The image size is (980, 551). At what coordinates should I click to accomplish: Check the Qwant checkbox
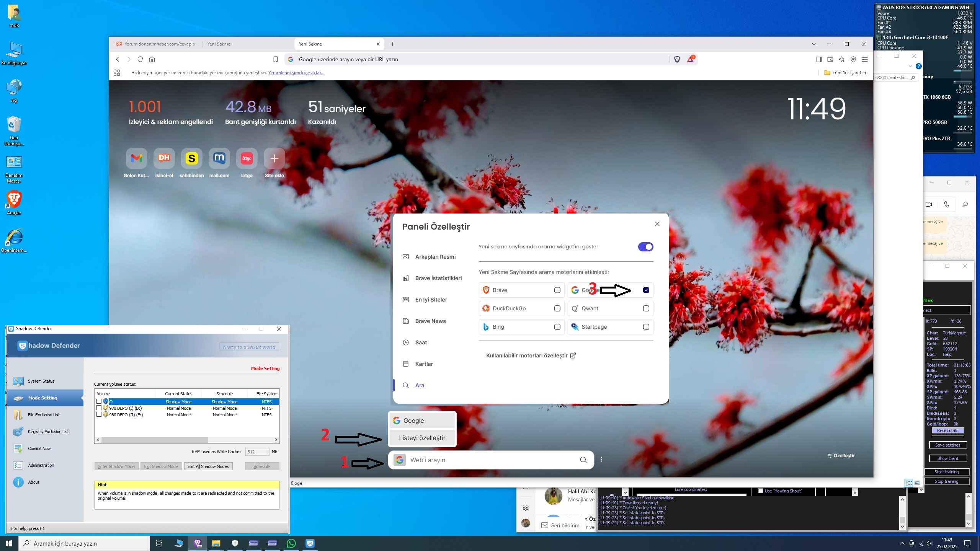pos(646,308)
